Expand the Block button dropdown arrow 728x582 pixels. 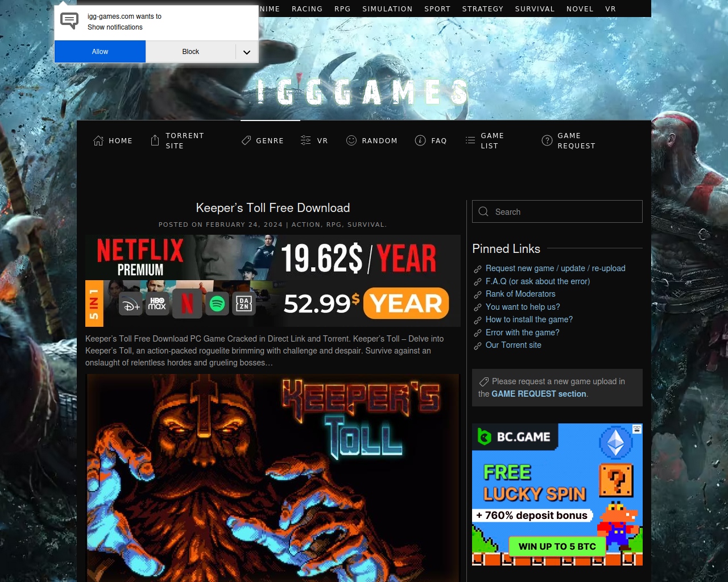click(247, 52)
